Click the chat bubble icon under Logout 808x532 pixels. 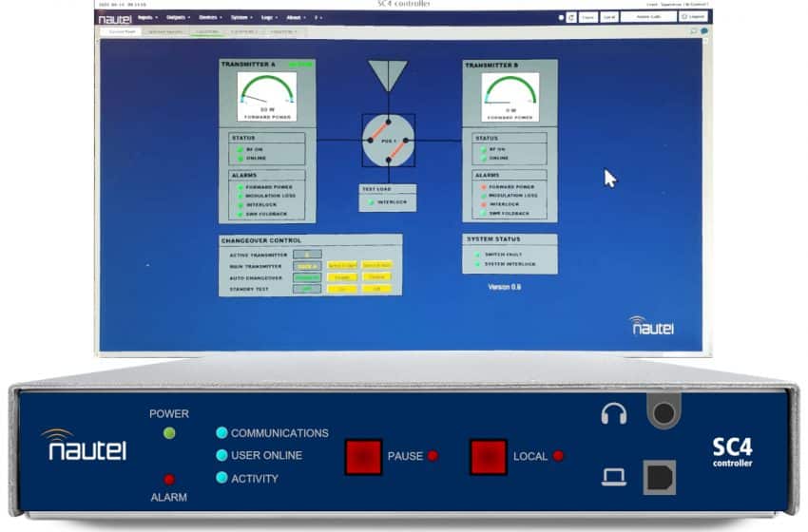click(704, 31)
